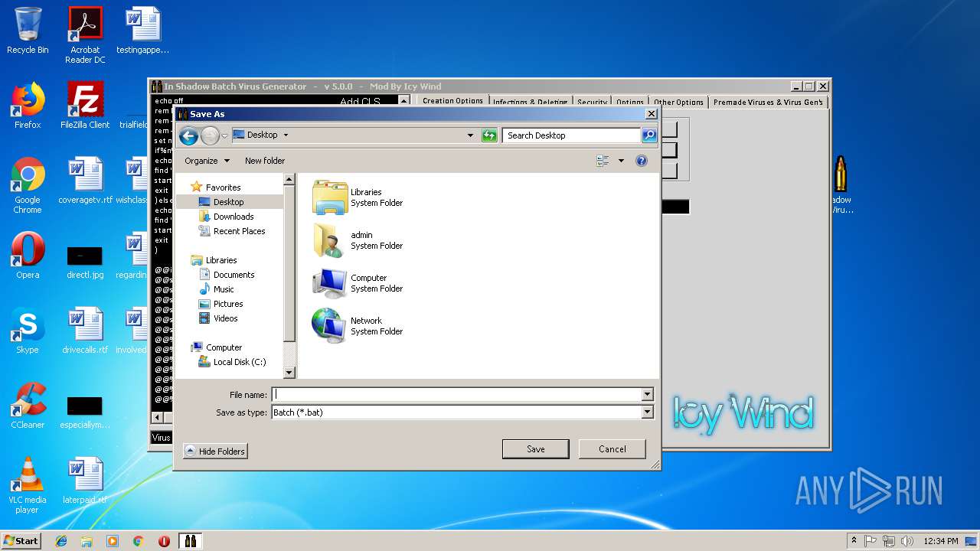The height and width of the screenshot is (551, 980).
Task: Open Opera desktop shortcut
Action: point(28,256)
